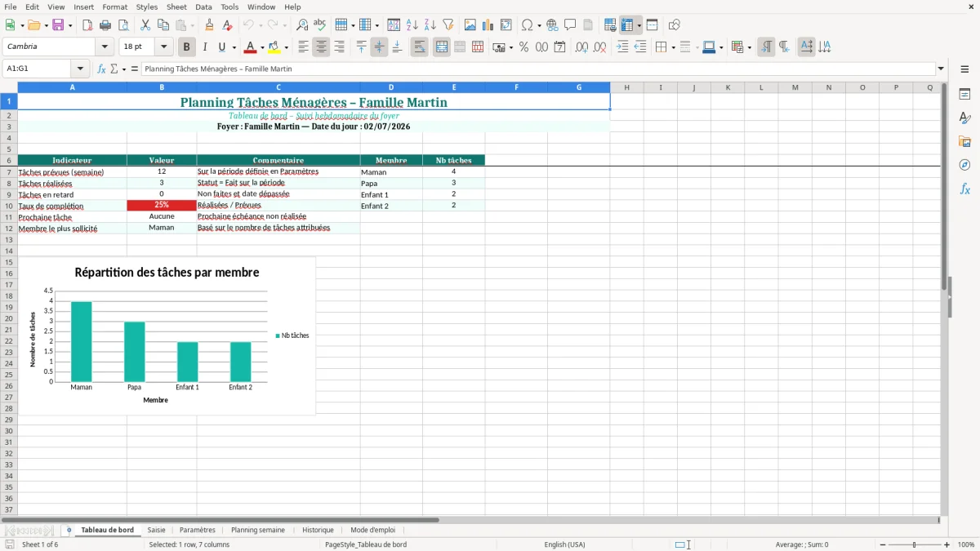Toggle bold formatting
Image resolution: width=980 pixels, height=551 pixels.
click(x=187, y=47)
